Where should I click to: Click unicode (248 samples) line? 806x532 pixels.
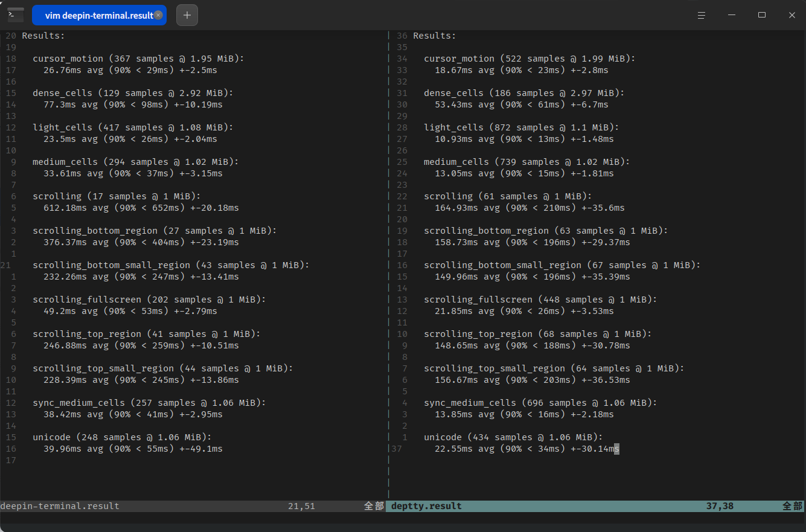tap(122, 437)
